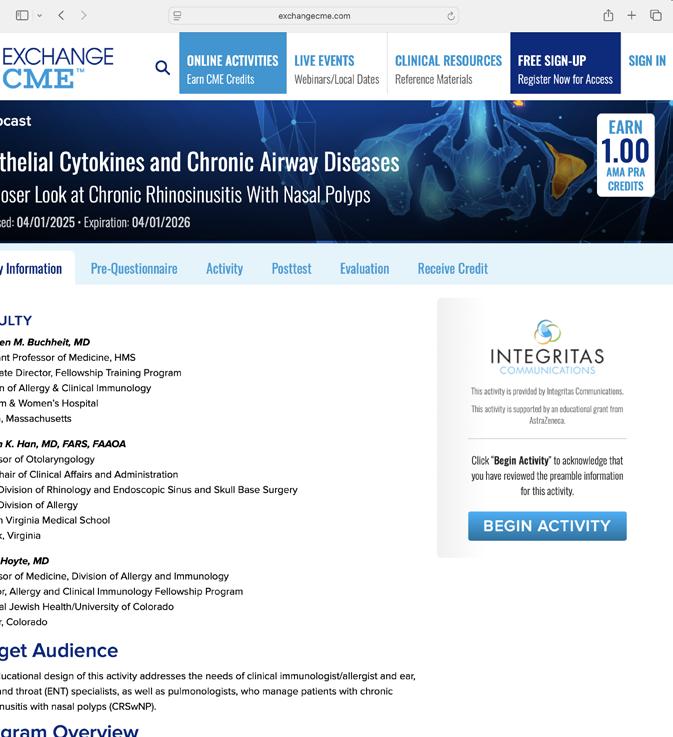
Task: Click the faculty name K. Han, MD, FARS, FAAOA
Action: coord(65,444)
